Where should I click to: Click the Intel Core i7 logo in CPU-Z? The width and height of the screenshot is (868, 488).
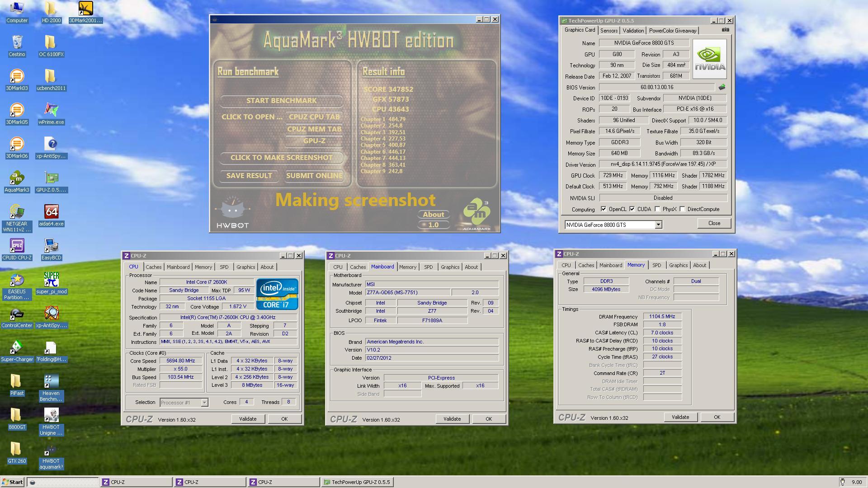(277, 294)
